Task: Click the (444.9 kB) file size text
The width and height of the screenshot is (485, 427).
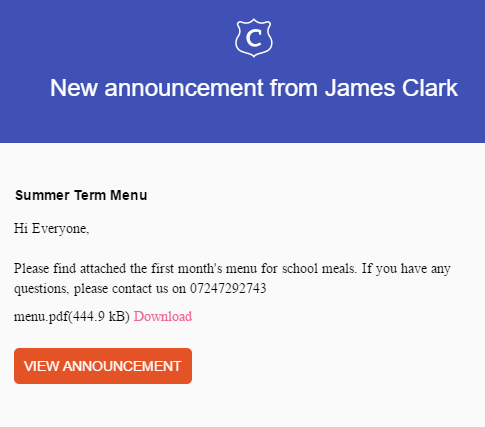Action: (99, 317)
